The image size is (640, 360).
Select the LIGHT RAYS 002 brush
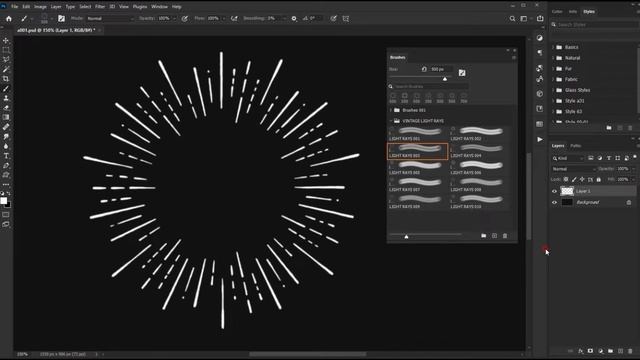(x=479, y=134)
